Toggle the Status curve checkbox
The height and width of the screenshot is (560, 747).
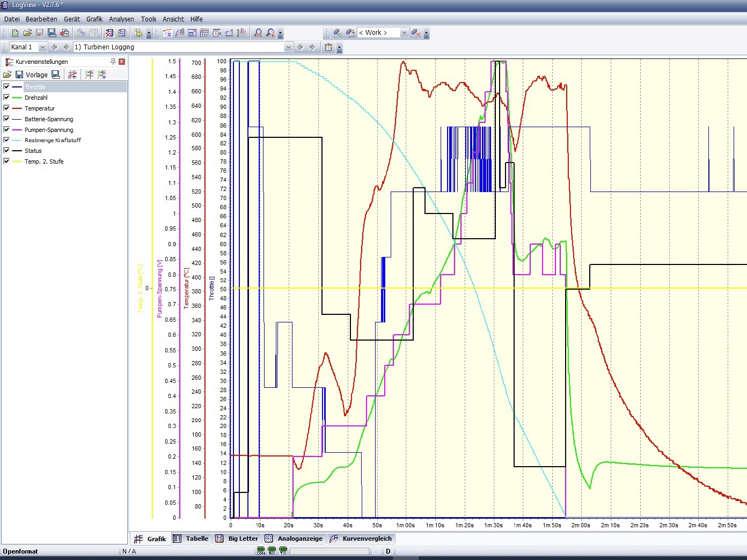pos(6,150)
